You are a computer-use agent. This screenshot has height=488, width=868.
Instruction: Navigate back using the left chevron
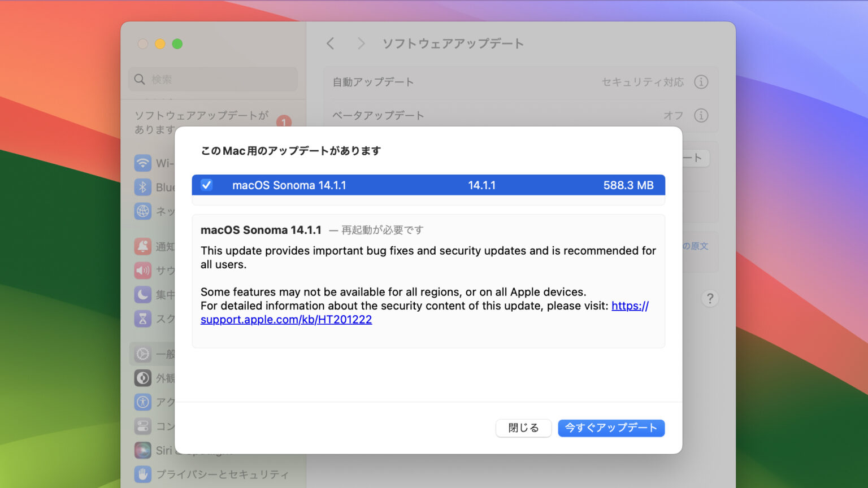331,43
